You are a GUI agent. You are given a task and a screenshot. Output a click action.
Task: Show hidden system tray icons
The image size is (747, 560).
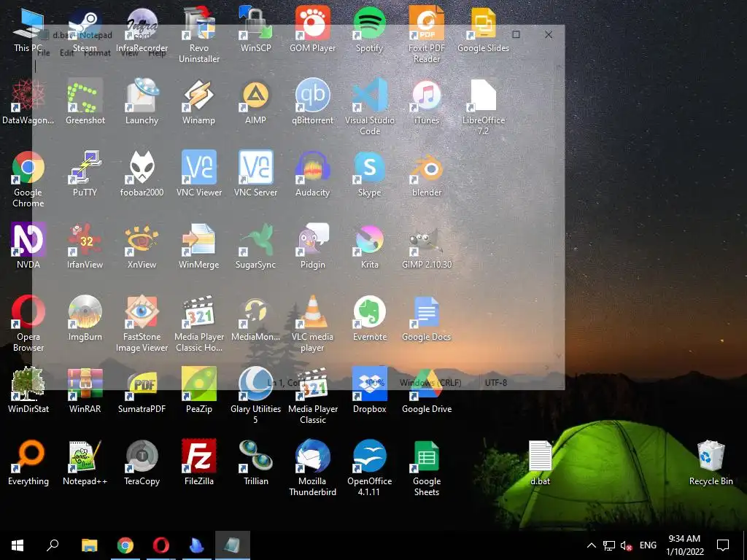591,545
